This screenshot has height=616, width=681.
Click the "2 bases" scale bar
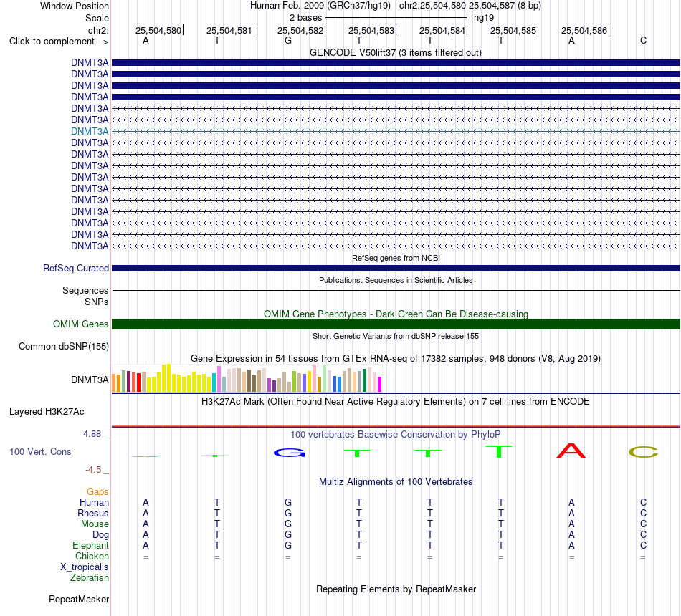coord(396,18)
